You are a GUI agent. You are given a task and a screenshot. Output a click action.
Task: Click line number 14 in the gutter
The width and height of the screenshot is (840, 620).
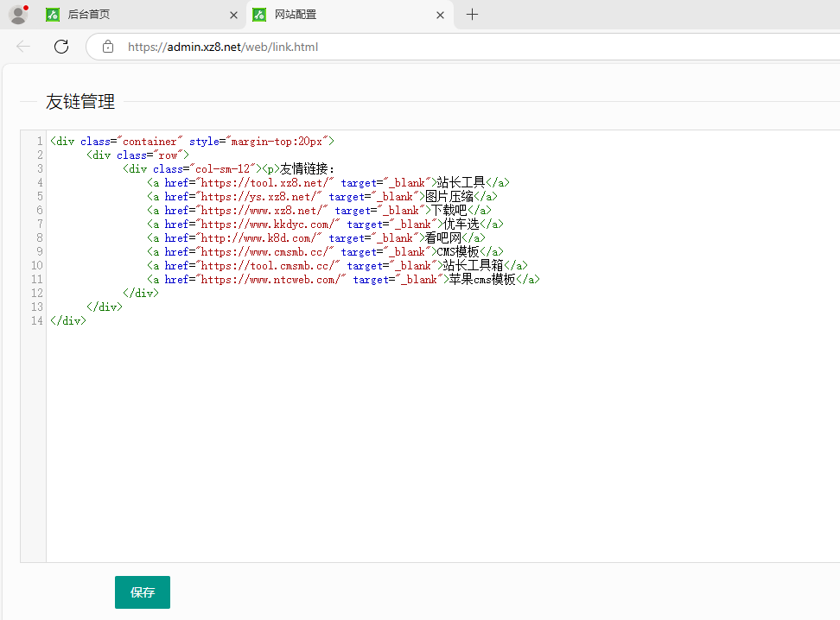37,321
